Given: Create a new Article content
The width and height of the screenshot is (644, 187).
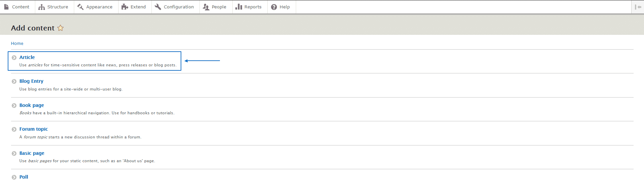Looking at the screenshot, I should [x=27, y=57].
